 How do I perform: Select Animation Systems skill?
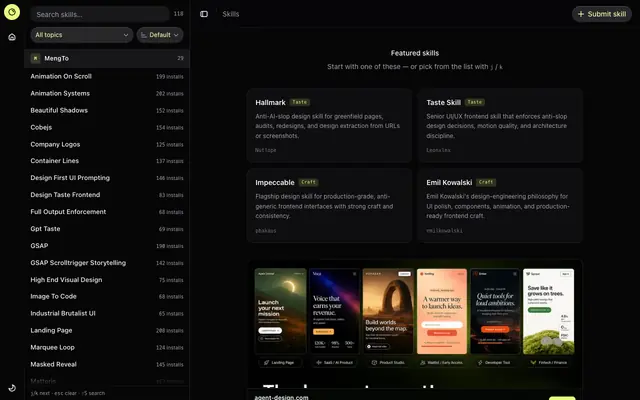[x=107, y=93]
